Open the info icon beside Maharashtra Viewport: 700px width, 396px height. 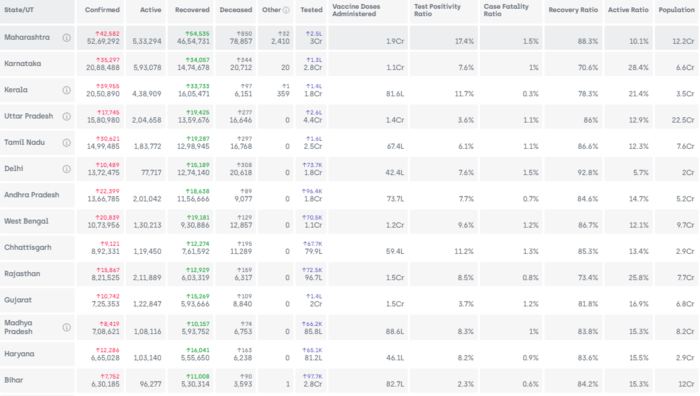coord(67,38)
